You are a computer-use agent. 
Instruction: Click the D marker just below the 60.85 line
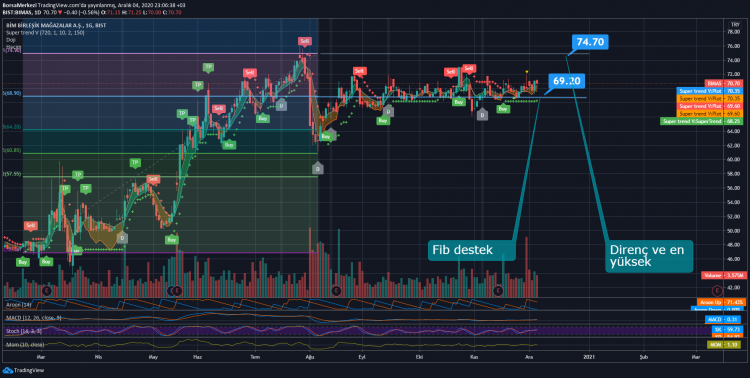[x=317, y=168]
